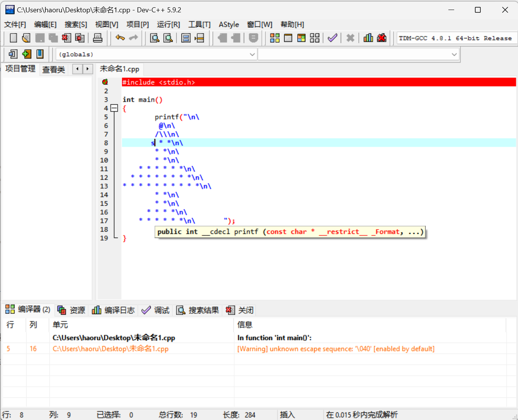The height and width of the screenshot is (420, 518).
Task: Click the Stop execution gray X icon
Action: point(350,38)
